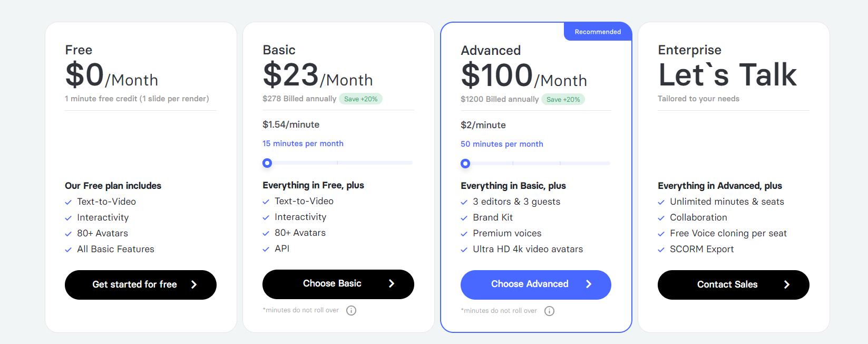Click the Get started for free button
Viewport: 868px width, 344px height.
click(x=140, y=284)
